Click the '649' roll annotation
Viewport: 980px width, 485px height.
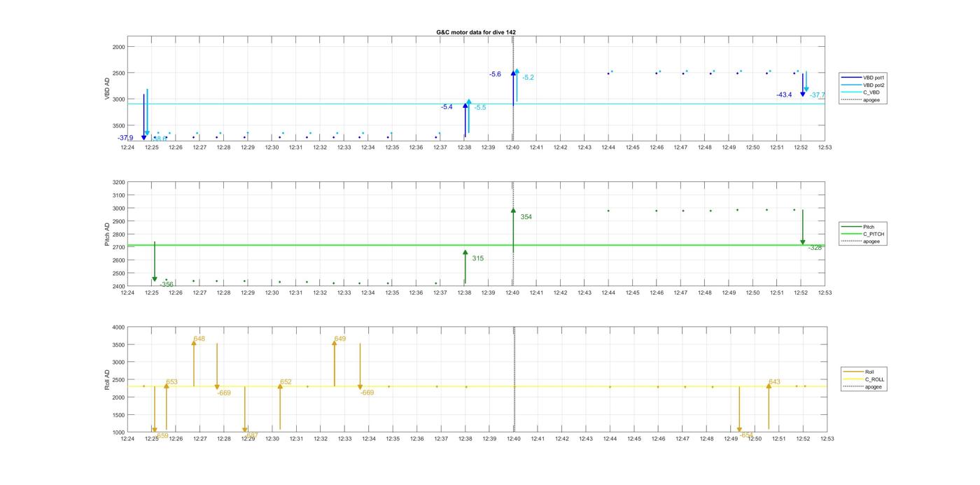(339, 339)
